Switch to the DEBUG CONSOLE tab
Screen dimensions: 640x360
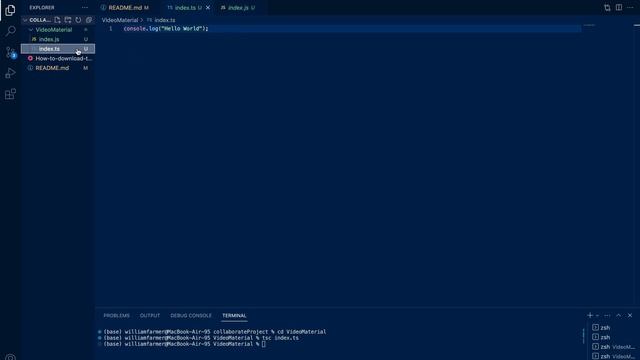[x=191, y=316]
